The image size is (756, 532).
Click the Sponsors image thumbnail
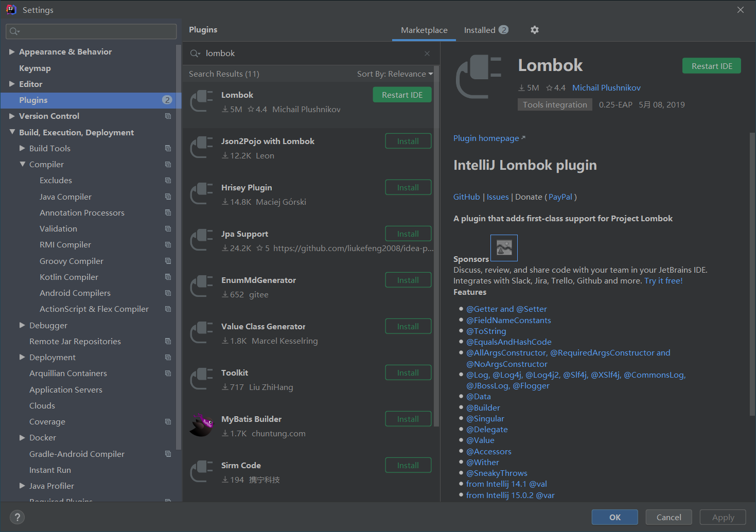tap(504, 247)
